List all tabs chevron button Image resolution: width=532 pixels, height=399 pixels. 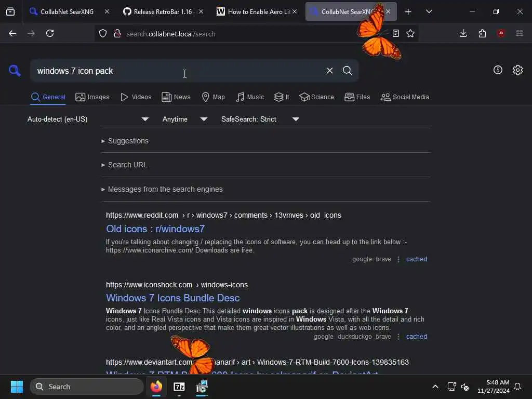pos(429,12)
